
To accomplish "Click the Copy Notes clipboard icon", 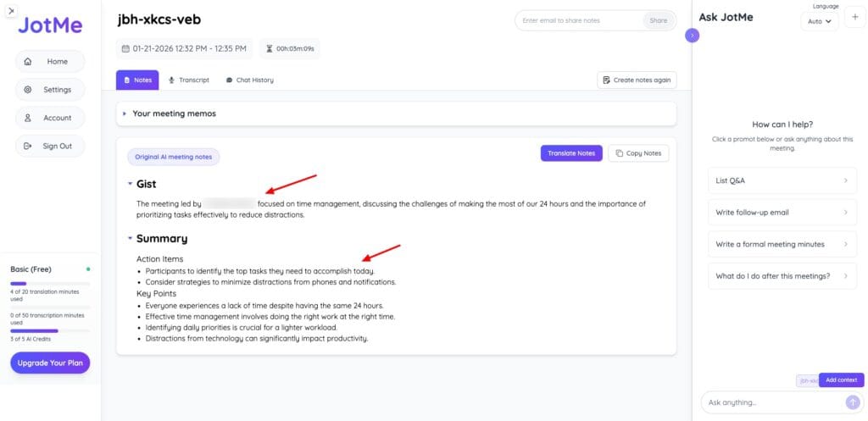I will pyautogui.click(x=620, y=153).
